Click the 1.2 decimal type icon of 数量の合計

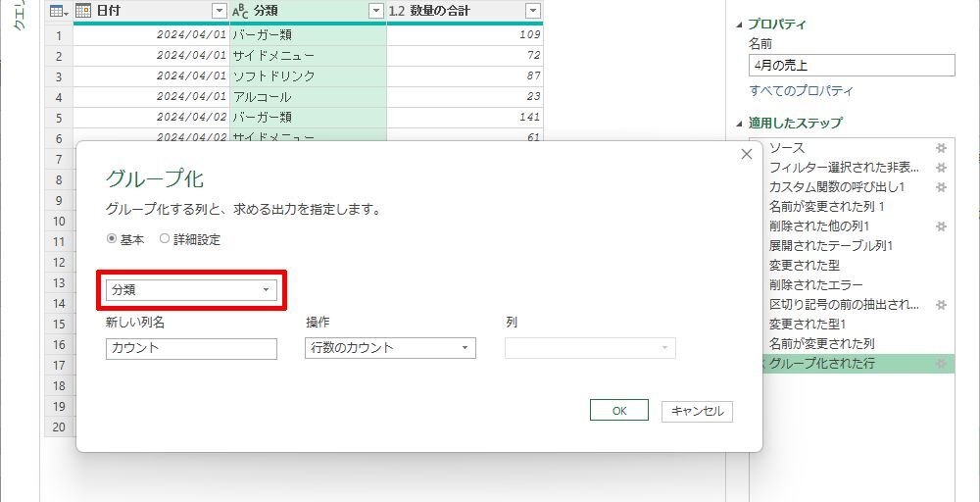point(397,11)
